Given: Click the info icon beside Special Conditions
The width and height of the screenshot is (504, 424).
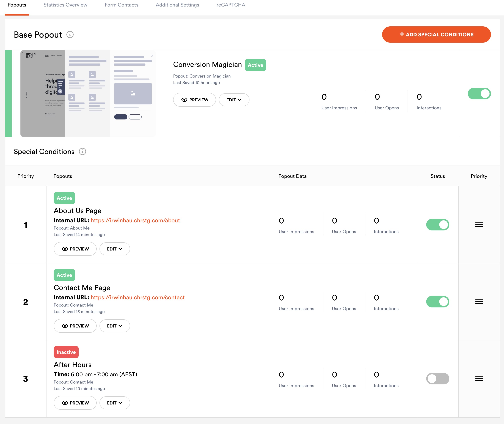Looking at the screenshot, I should coord(82,151).
